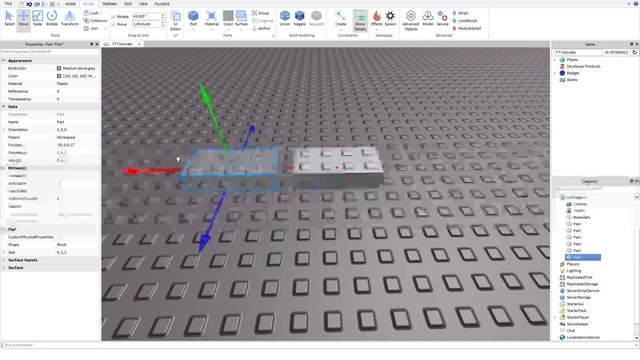Viewport: 640px width, 360px height.
Task: Switch to the HOME tab
Action: pyautogui.click(x=70, y=4)
